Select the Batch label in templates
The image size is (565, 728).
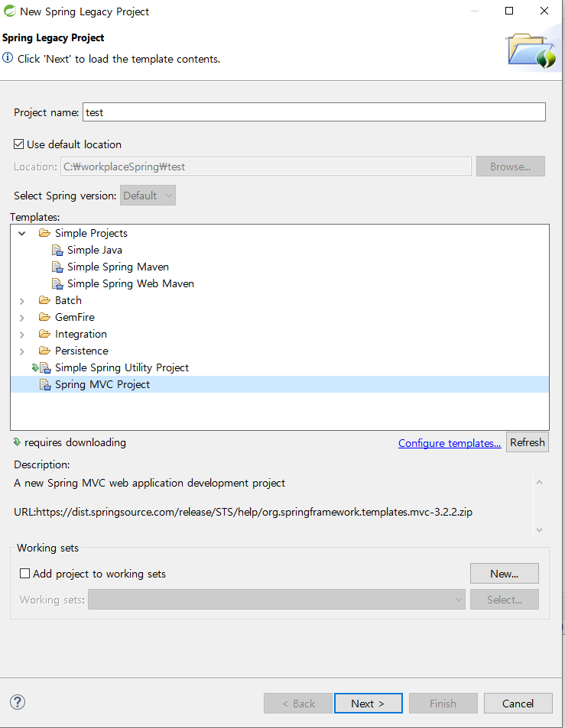(68, 300)
